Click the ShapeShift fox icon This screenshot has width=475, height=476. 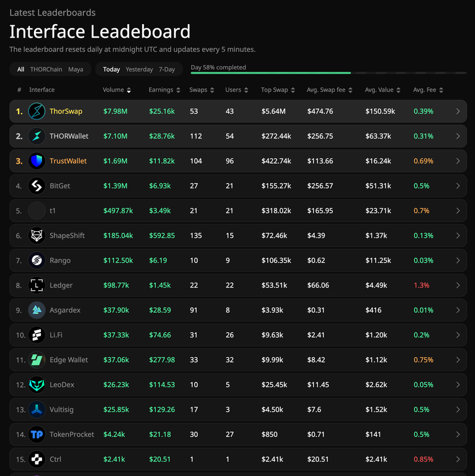click(36, 236)
